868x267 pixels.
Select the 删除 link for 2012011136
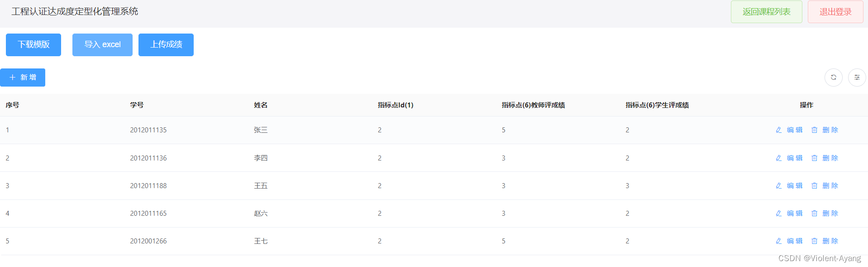click(830, 158)
